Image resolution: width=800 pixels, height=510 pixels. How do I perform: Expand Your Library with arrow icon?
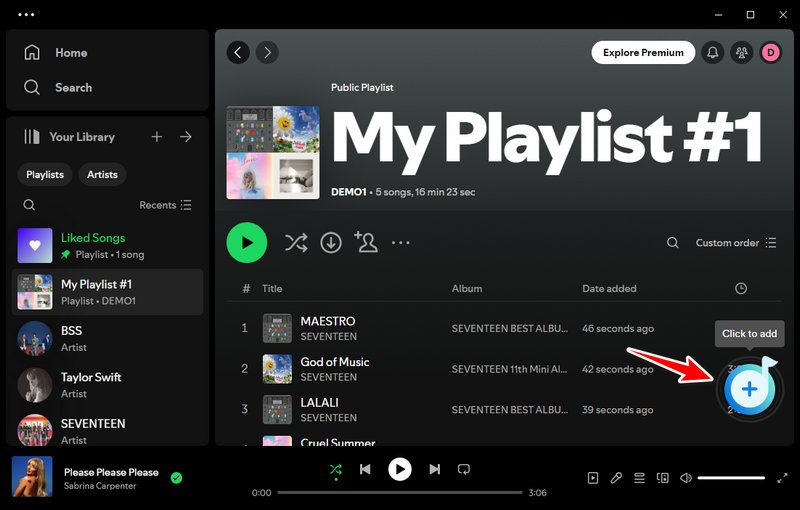pyautogui.click(x=186, y=137)
